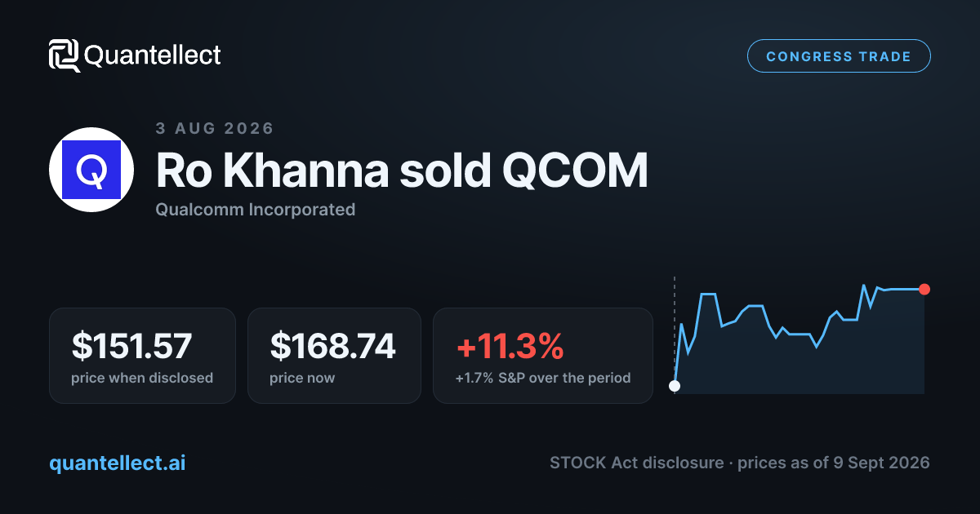The image size is (980, 514).
Task: Click the Ro Khanna sold QCOM headline
Action: [401, 171]
